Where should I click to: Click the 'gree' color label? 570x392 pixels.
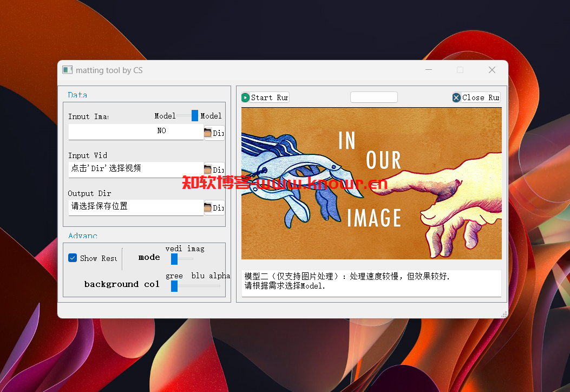coord(174,276)
